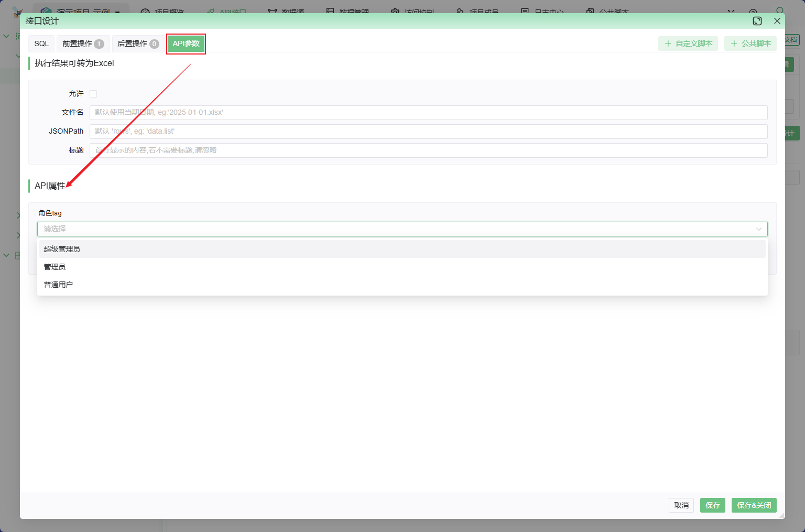Select the API参数 tab

(186, 44)
